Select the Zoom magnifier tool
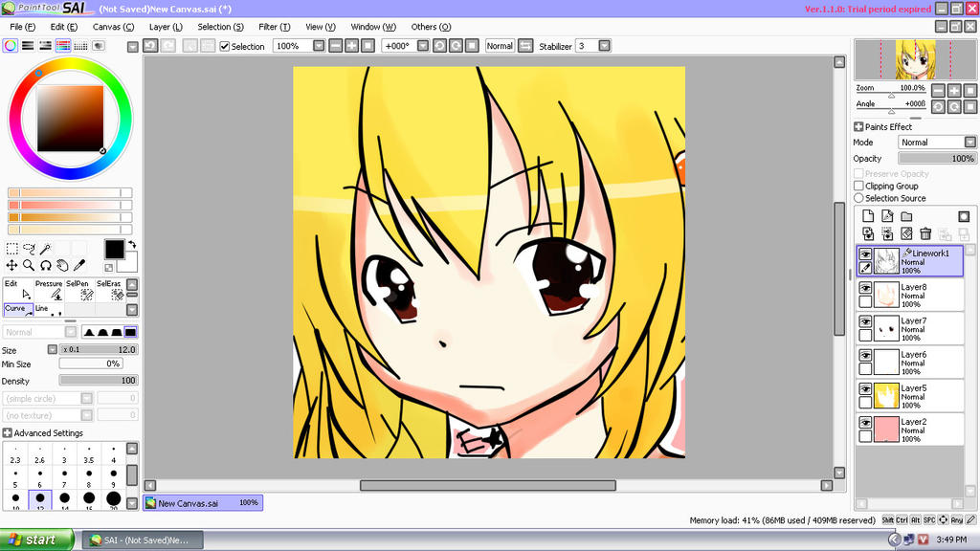980x551 pixels. point(29,266)
